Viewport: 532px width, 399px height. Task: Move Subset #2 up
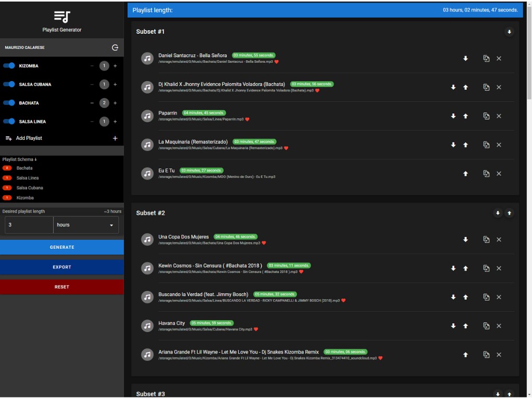(x=509, y=213)
